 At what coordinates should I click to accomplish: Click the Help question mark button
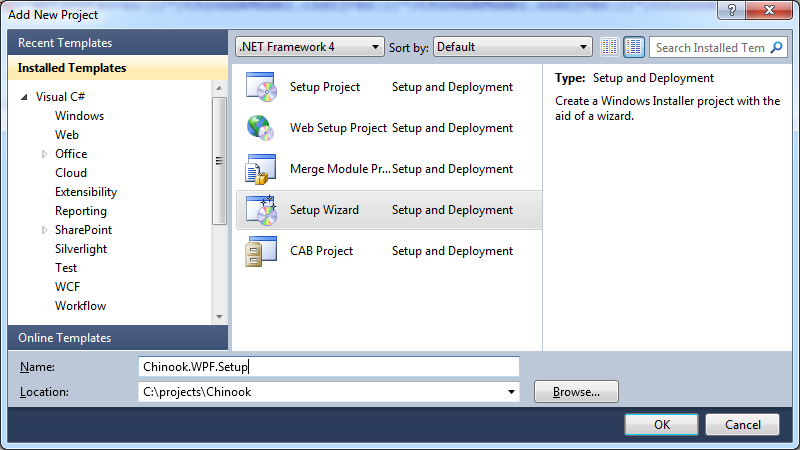click(x=732, y=10)
